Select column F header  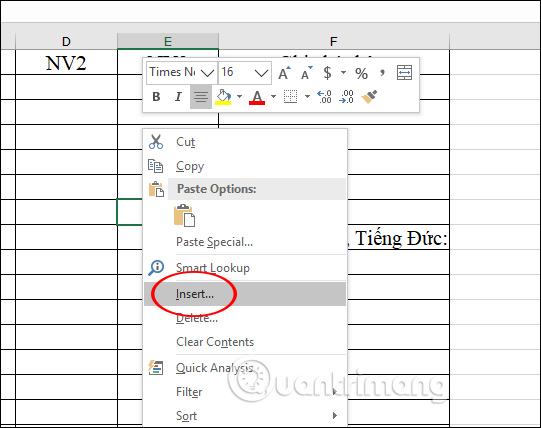tap(334, 41)
